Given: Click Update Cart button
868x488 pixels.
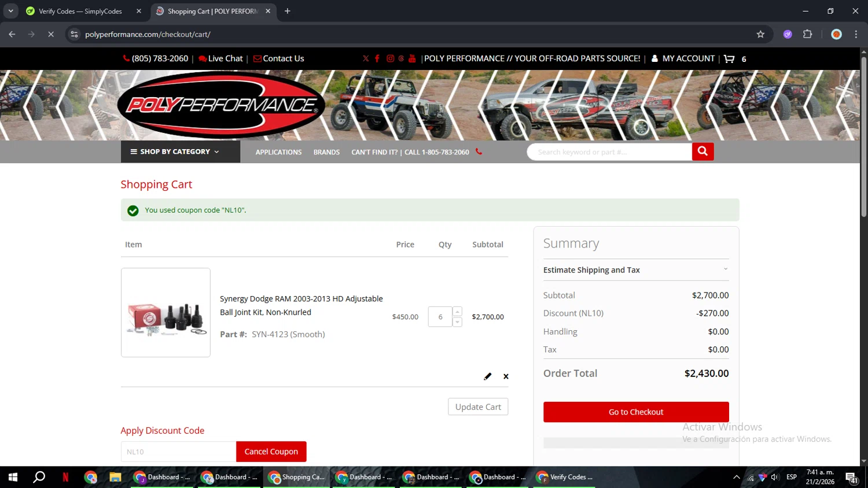Looking at the screenshot, I should coord(478,406).
